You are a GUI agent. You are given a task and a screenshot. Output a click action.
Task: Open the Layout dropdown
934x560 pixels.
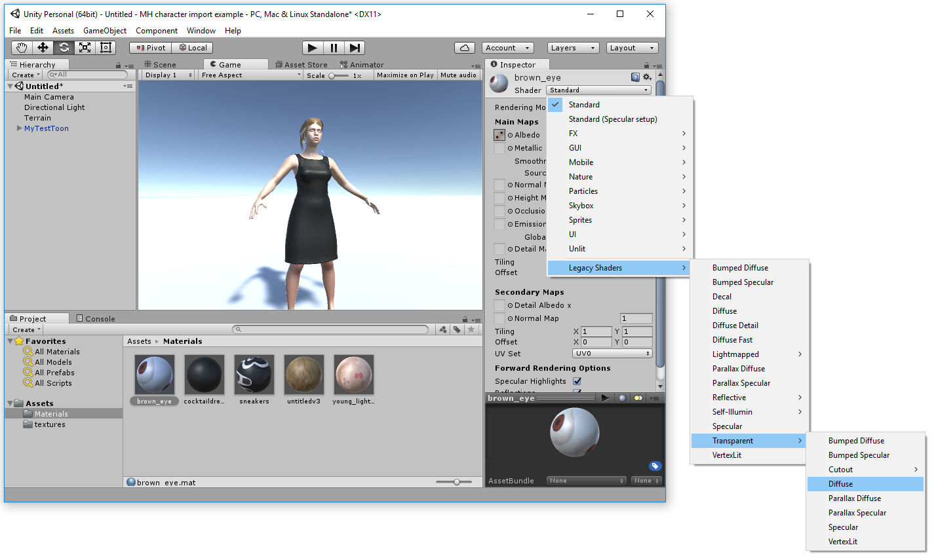pos(632,48)
